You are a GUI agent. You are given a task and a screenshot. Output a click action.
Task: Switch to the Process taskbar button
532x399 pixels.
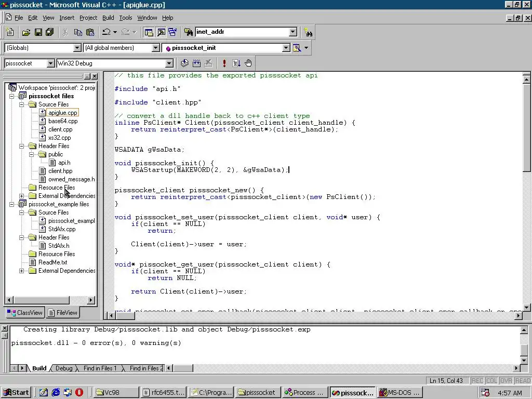(304, 393)
